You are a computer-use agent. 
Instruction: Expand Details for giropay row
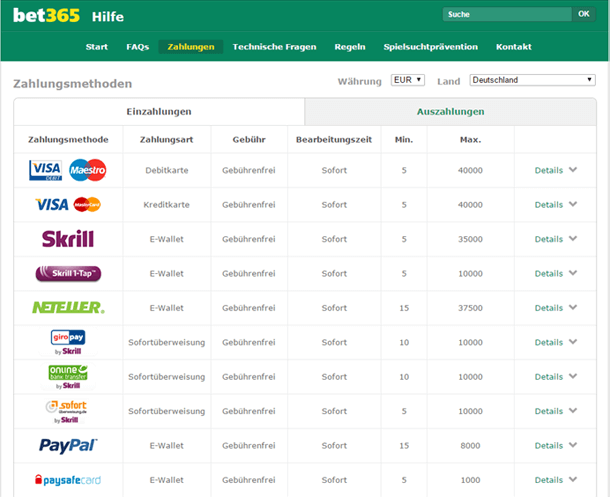coord(556,342)
